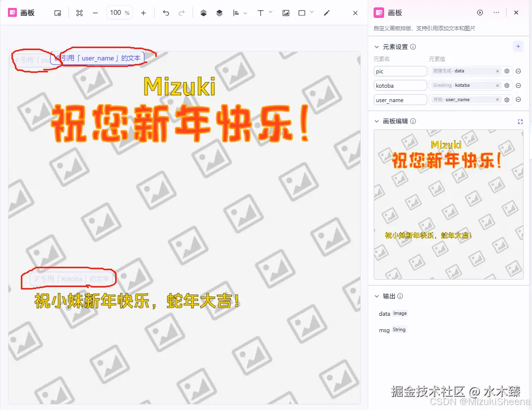Open the more options ellipsis in side panel
This screenshot has height=410, width=532.
click(496, 12)
